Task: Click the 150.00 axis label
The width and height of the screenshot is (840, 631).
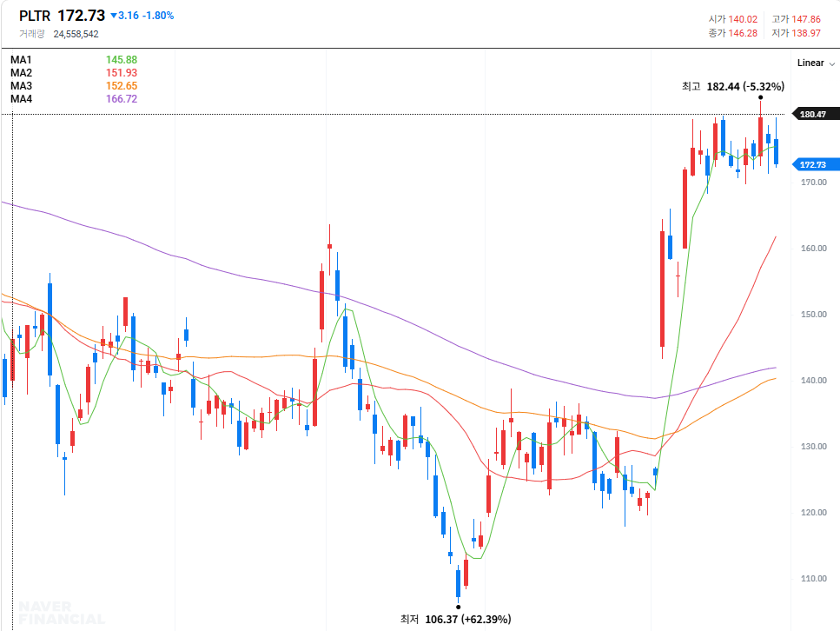Action: [814, 314]
